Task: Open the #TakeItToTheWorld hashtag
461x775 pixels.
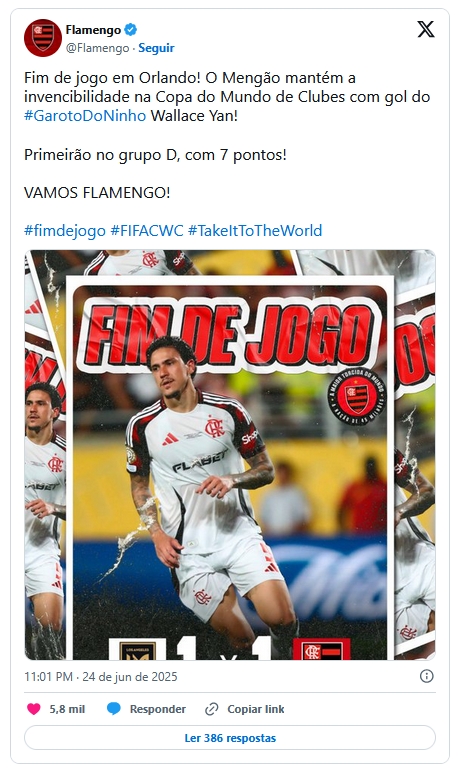Action: (255, 230)
